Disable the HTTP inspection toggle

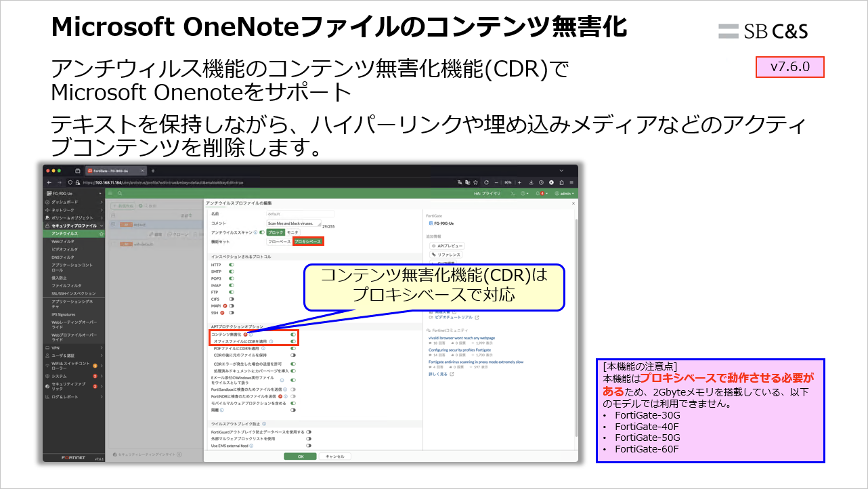[x=232, y=265]
